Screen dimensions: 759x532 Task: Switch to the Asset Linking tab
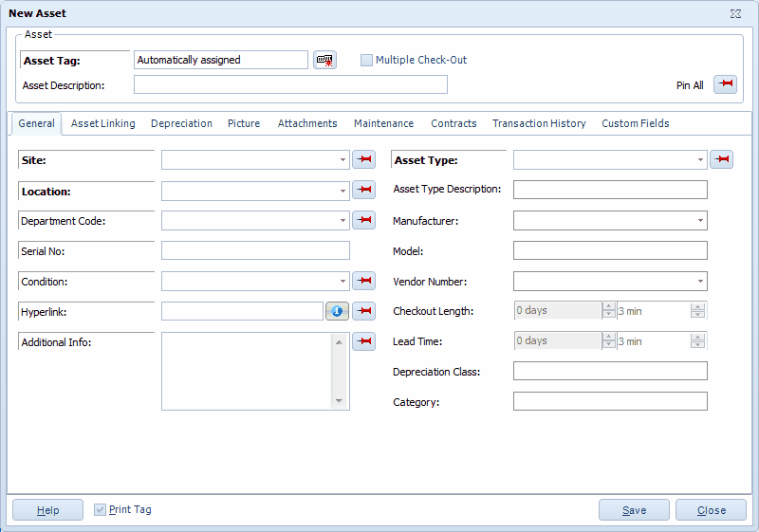point(103,123)
